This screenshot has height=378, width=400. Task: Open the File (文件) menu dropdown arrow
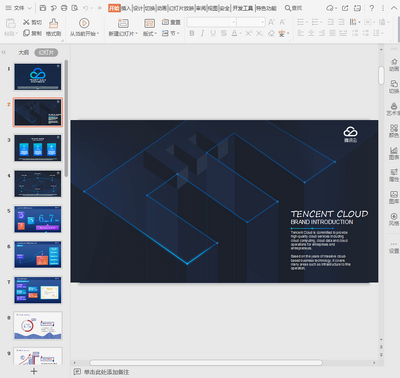tap(29, 8)
